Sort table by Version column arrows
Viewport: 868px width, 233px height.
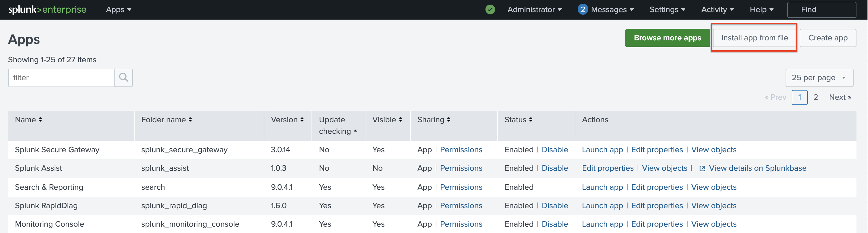(x=302, y=120)
